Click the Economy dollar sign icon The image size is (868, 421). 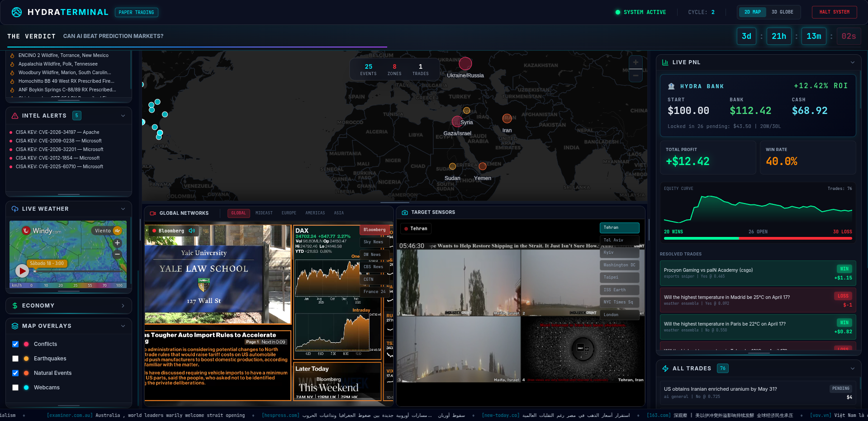click(15, 306)
